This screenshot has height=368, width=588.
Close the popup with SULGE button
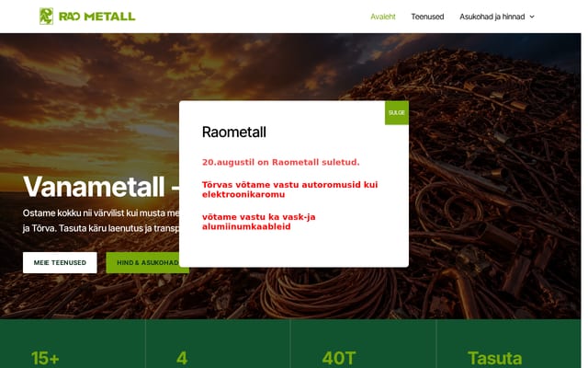(397, 112)
